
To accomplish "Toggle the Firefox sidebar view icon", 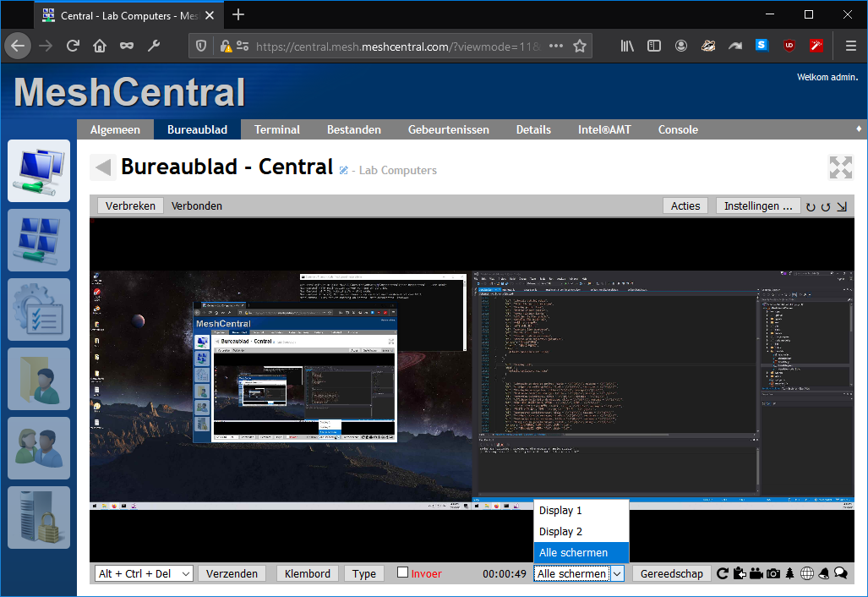I will (654, 46).
